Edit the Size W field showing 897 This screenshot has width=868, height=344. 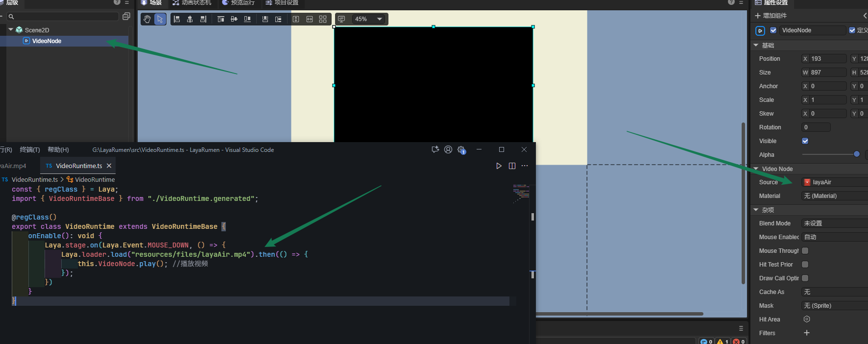[x=824, y=73]
